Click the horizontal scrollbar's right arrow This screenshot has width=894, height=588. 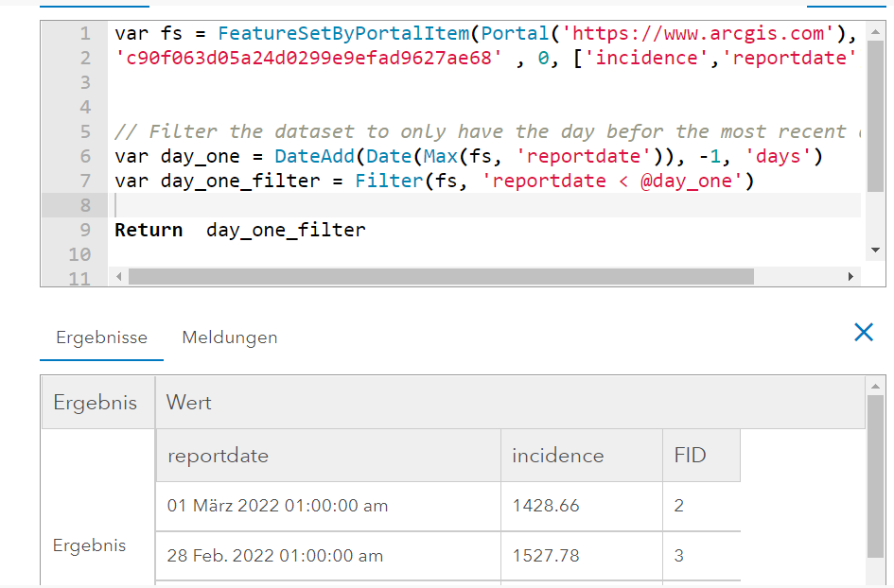pos(850,276)
